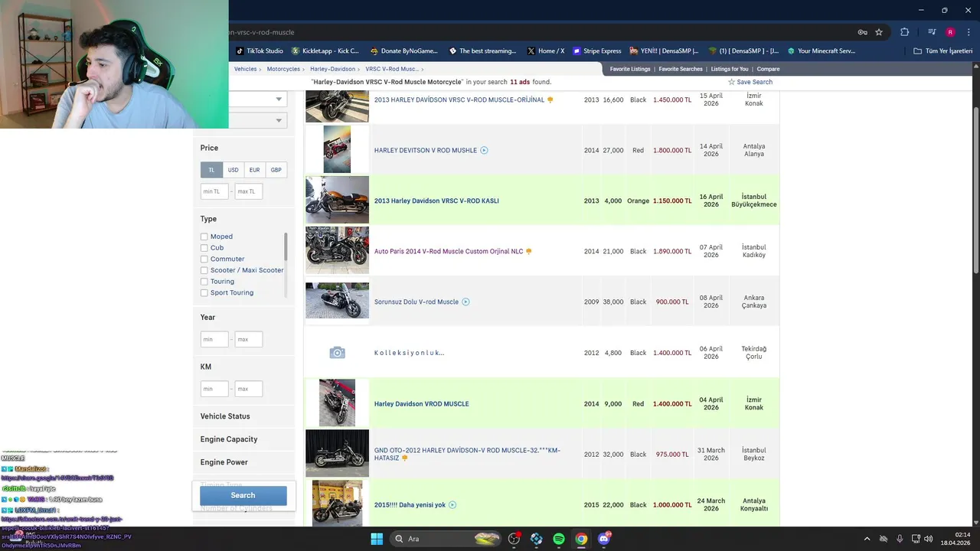The image size is (980, 551).
Task: Open Spotify from the taskbar
Action: (559, 539)
